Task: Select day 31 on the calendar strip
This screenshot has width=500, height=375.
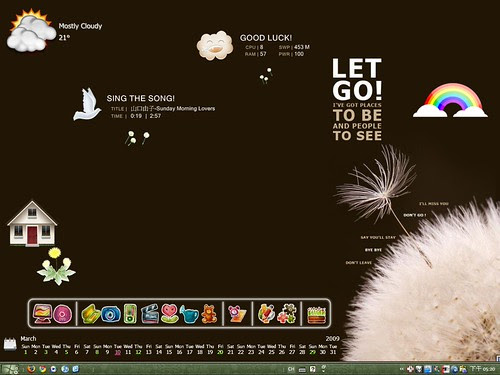Action: [333, 352]
